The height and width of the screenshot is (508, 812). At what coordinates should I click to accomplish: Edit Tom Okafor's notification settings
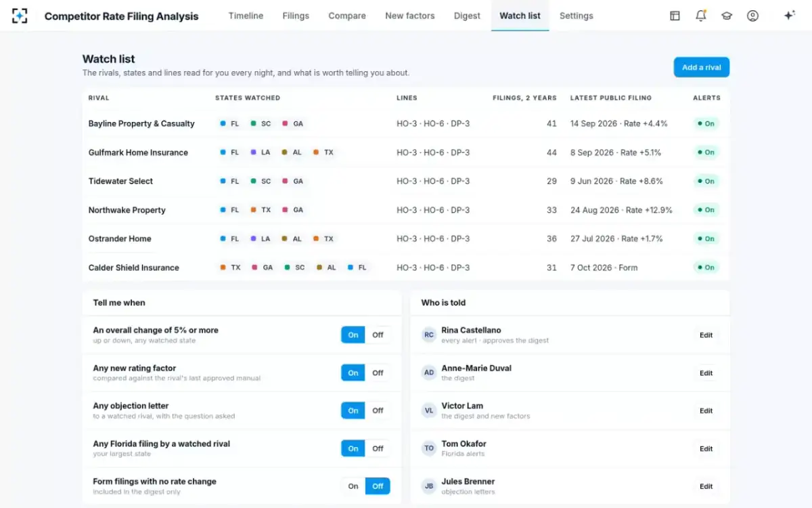[706, 449]
